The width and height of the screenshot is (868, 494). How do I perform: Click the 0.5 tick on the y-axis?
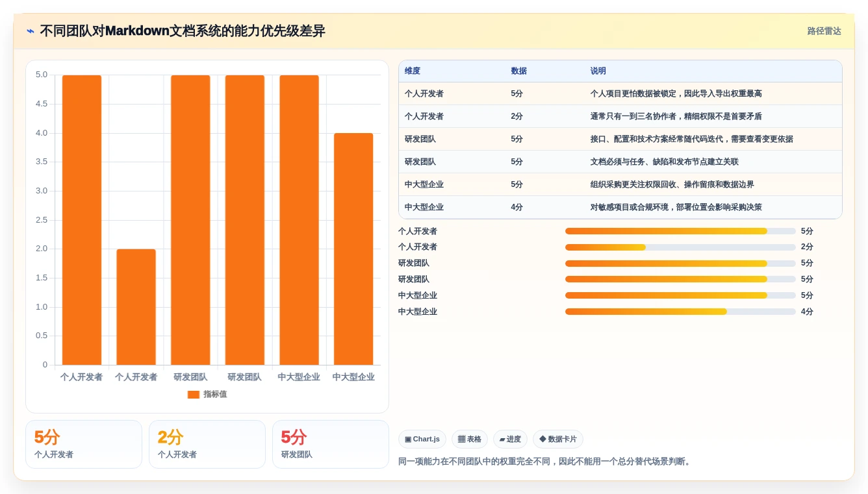tap(42, 336)
